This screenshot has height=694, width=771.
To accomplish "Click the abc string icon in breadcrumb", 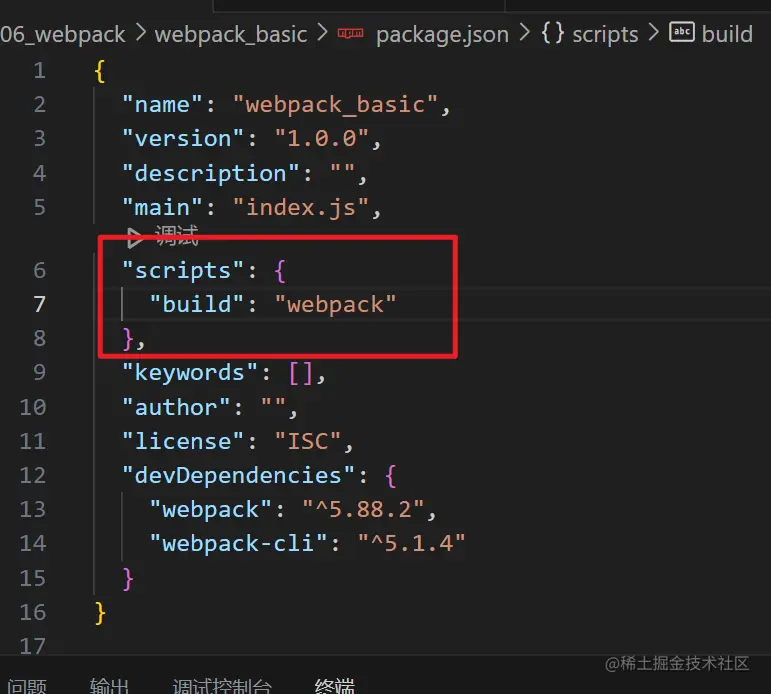I will tap(682, 32).
